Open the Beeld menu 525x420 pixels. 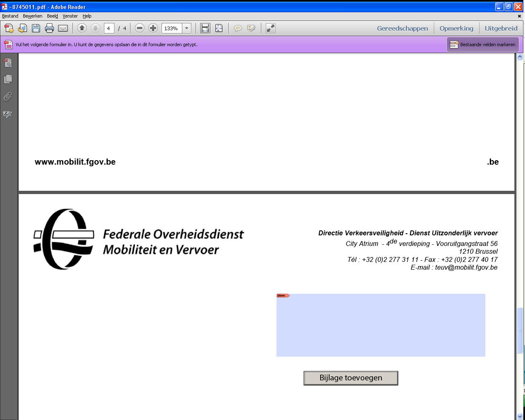coord(52,16)
